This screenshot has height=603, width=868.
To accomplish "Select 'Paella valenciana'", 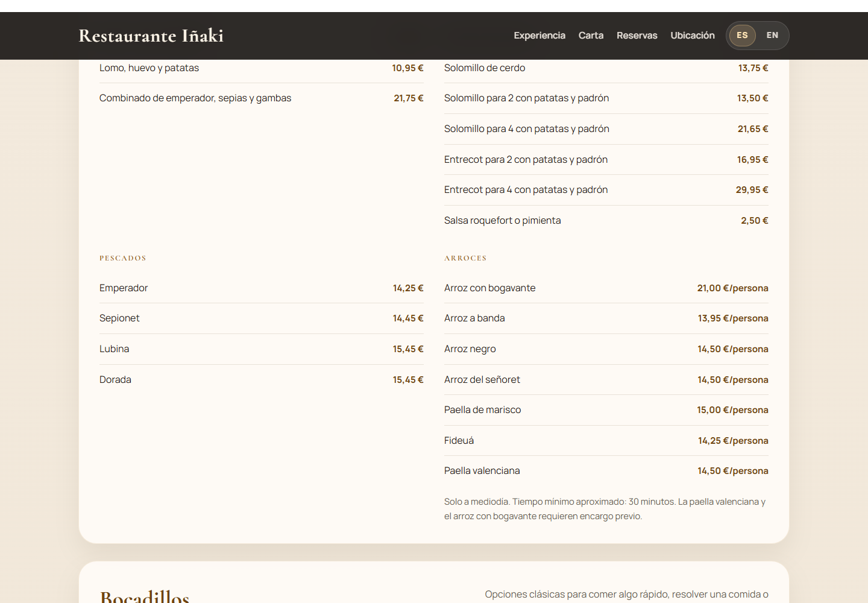I will tap(482, 471).
